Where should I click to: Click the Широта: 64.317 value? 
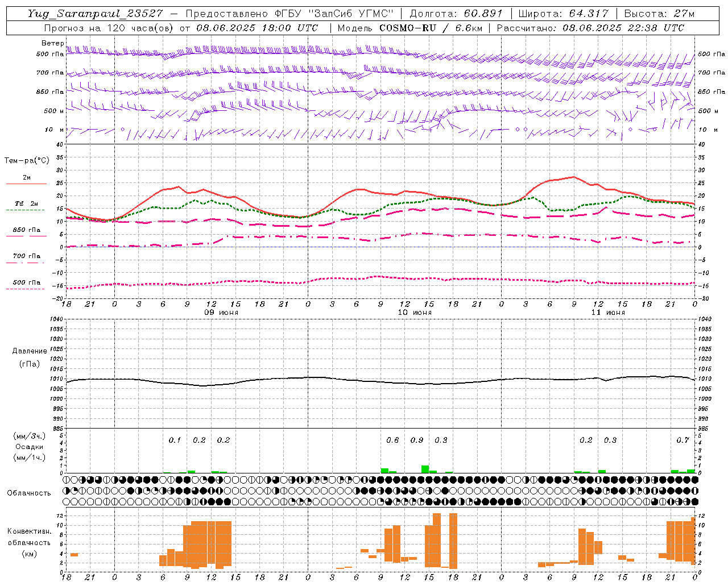[x=563, y=14]
